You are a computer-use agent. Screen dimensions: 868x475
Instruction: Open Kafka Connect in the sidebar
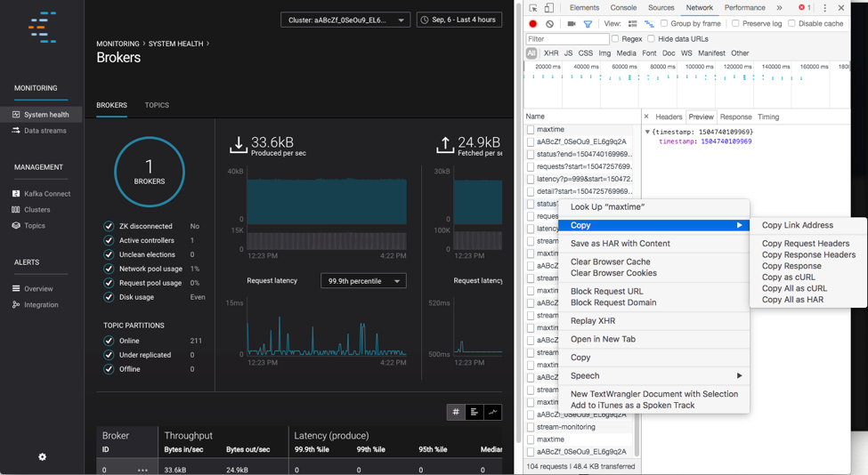click(46, 194)
